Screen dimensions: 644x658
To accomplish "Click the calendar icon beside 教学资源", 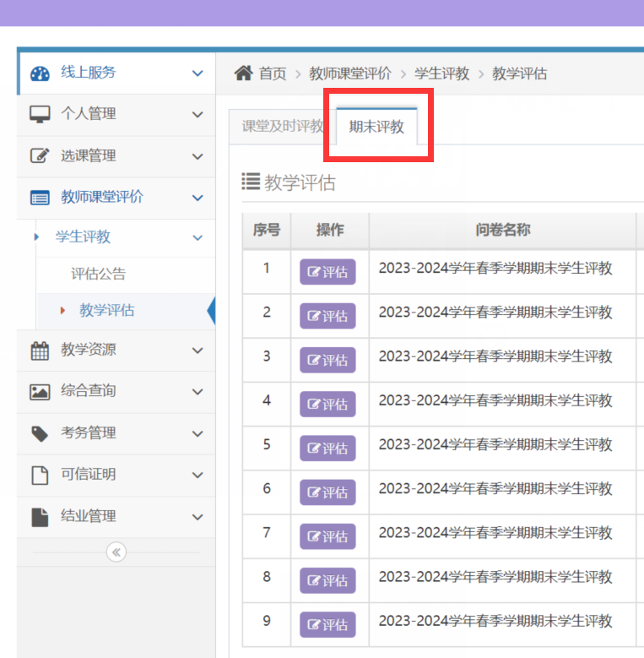I will click(x=40, y=351).
